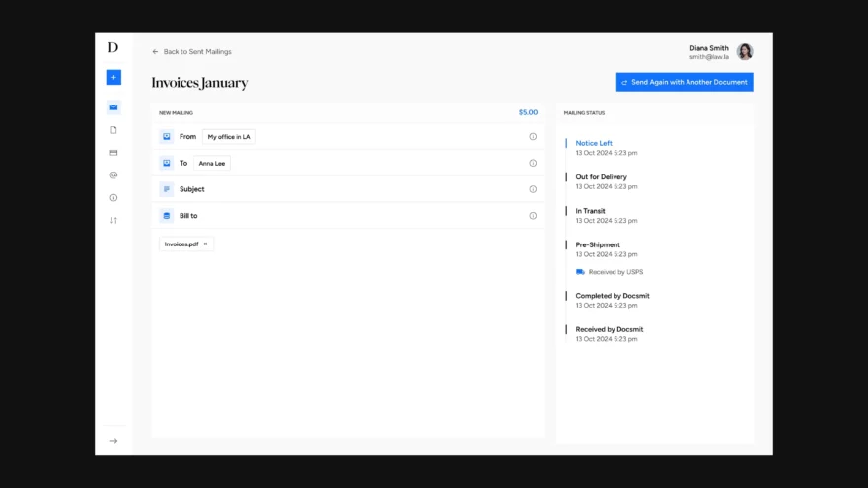Open the credit card billing icon in sidebar
Viewport: 868px width, 488px height.
pos(113,153)
